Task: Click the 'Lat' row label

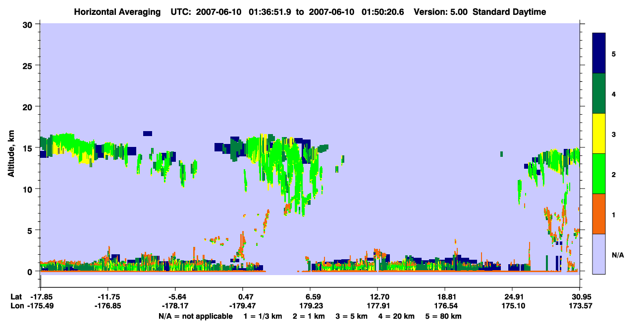Action: tap(16, 297)
